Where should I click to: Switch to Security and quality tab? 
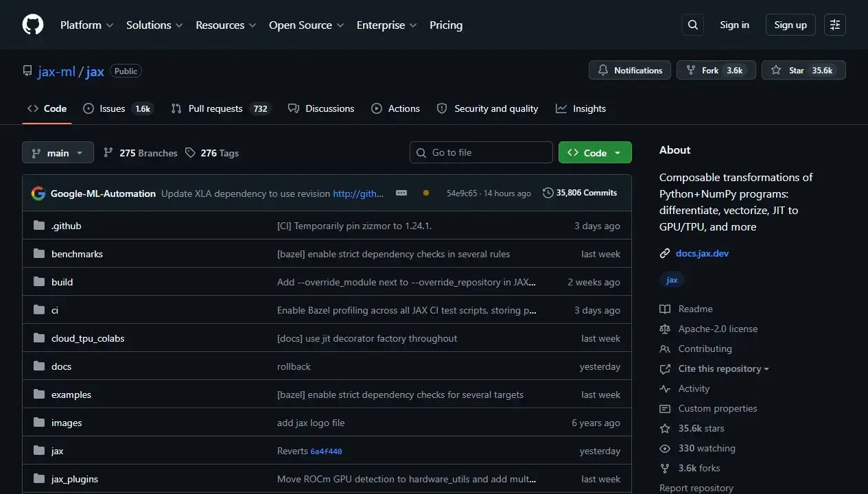488,108
